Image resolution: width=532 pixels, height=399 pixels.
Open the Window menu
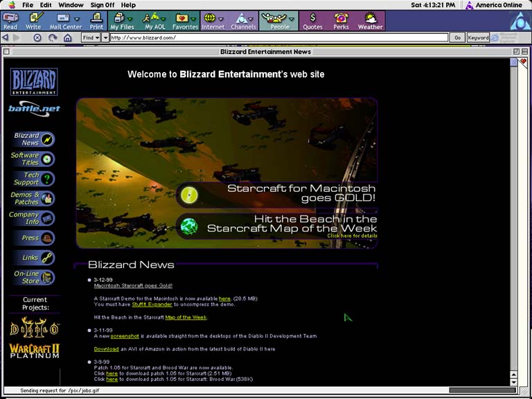pyautogui.click(x=71, y=5)
